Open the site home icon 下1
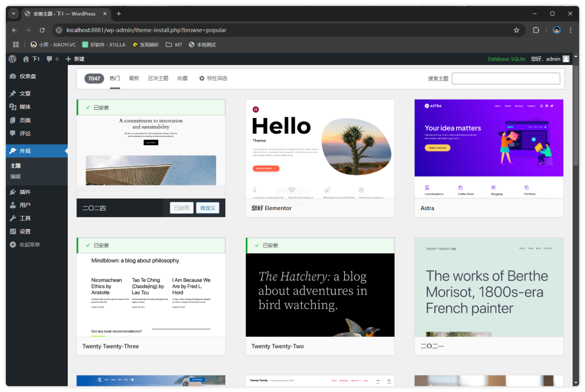 [31, 59]
